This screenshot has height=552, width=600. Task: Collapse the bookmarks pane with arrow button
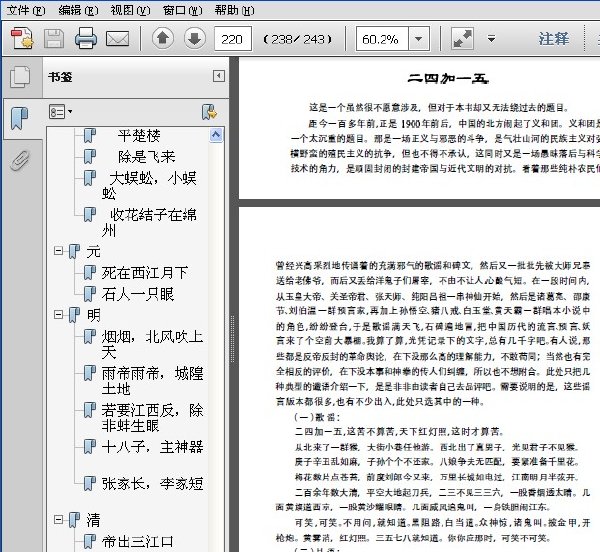219,76
